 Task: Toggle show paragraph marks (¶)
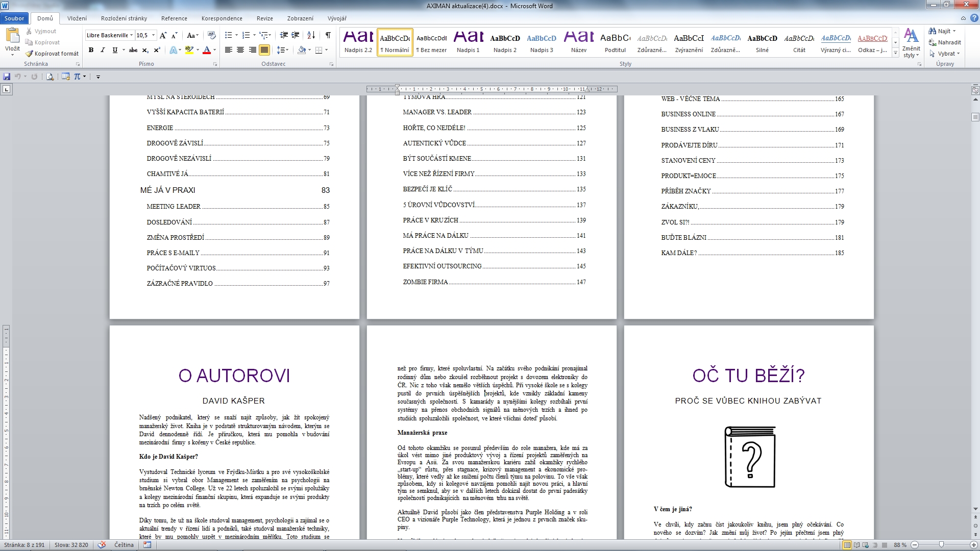(328, 35)
